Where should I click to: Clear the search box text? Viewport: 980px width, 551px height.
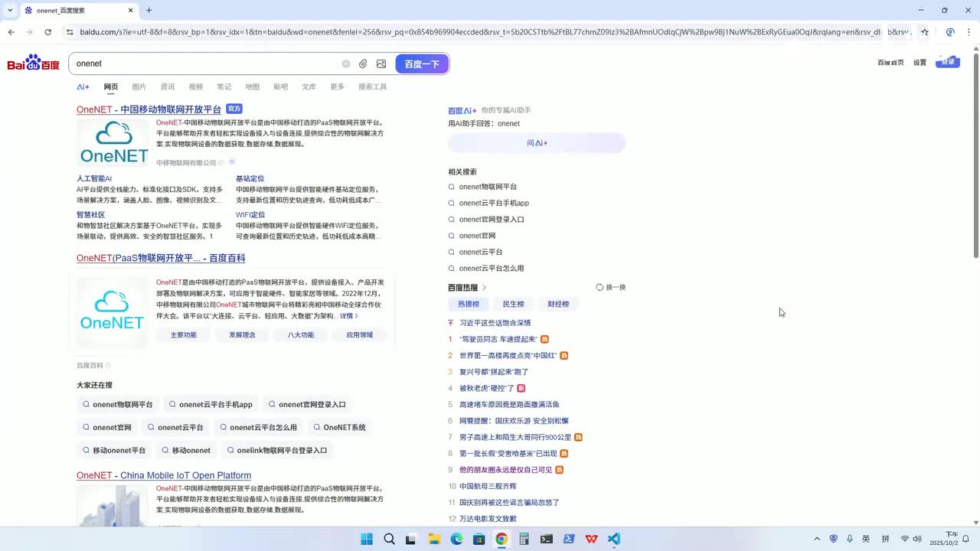[346, 64]
